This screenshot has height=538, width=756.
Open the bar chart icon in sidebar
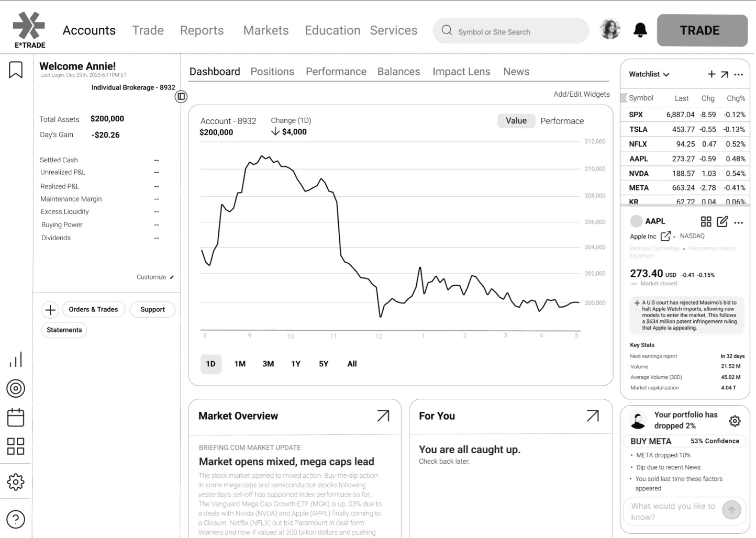click(x=16, y=359)
